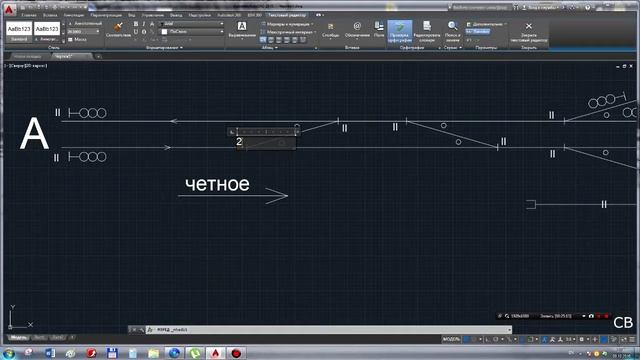The image size is (640, 360).
Task: Open the file folder taskbar icon
Action: (x=153, y=353)
